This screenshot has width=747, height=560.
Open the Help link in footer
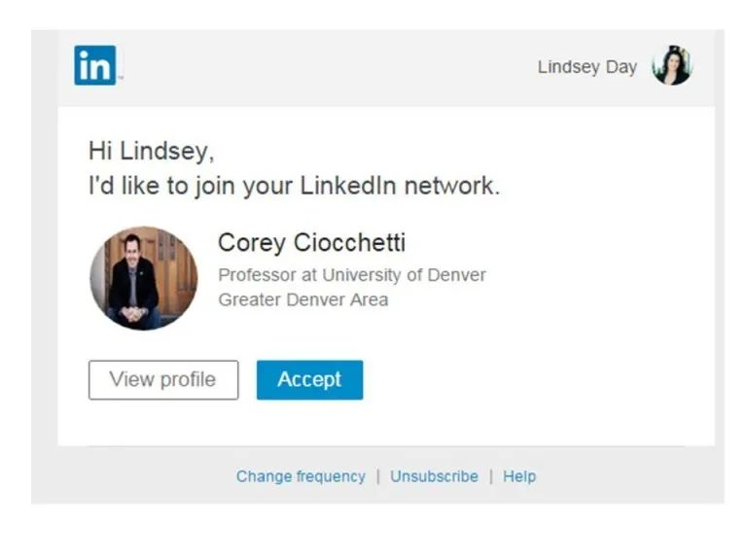pyautogui.click(x=519, y=476)
